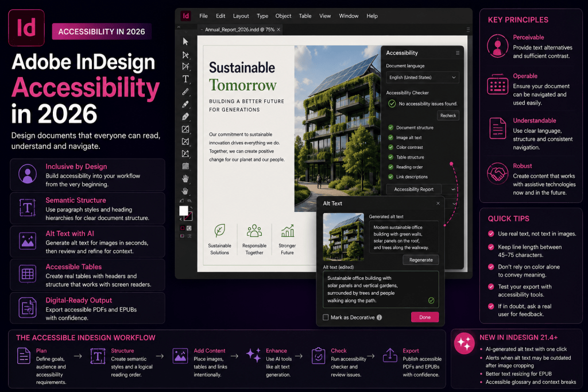Open the Object menu

pos(283,16)
